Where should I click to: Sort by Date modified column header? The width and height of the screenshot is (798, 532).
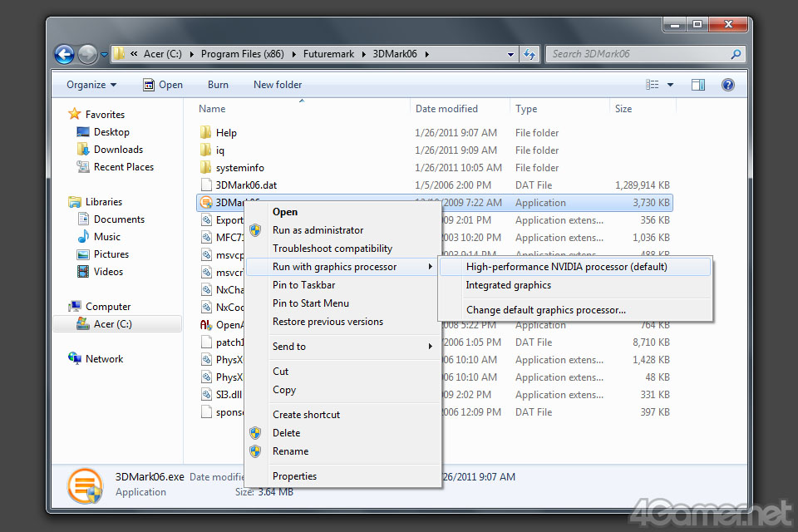446,108
